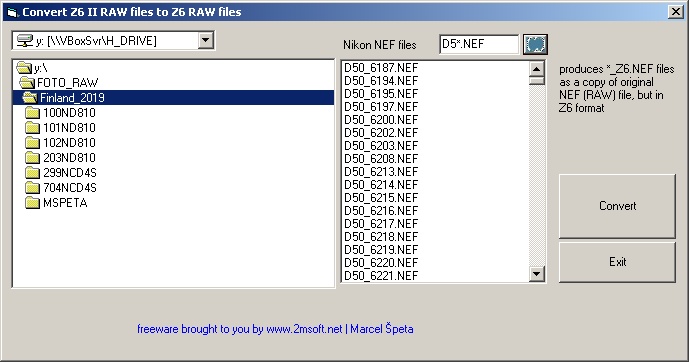This screenshot has height=362, width=689.
Task: Close the converter window
Action: click(x=675, y=12)
